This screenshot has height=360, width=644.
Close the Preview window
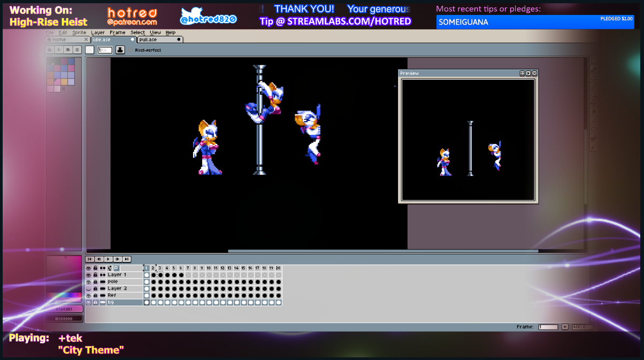(x=534, y=73)
